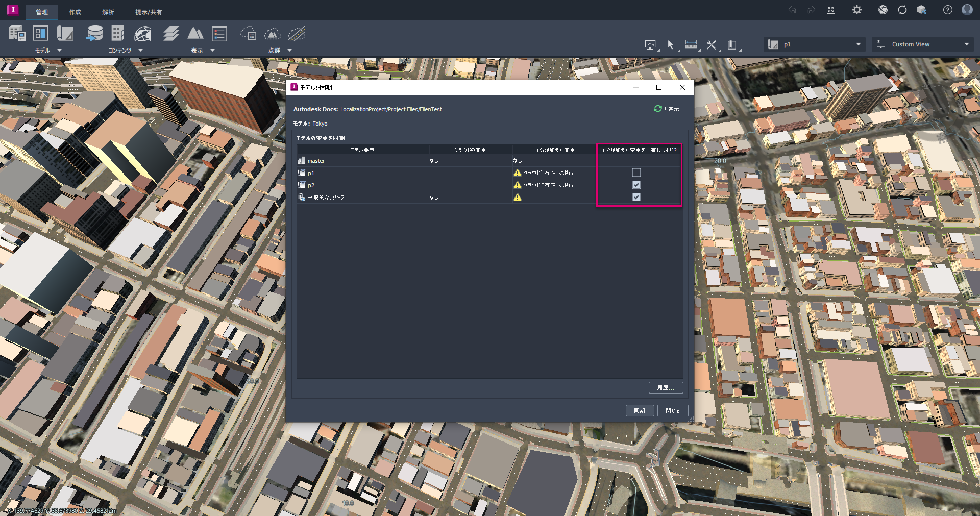Click the クラウドの変更 column header
The width and height of the screenshot is (980, 516).
pyautogui.click(x=470, y=150)
